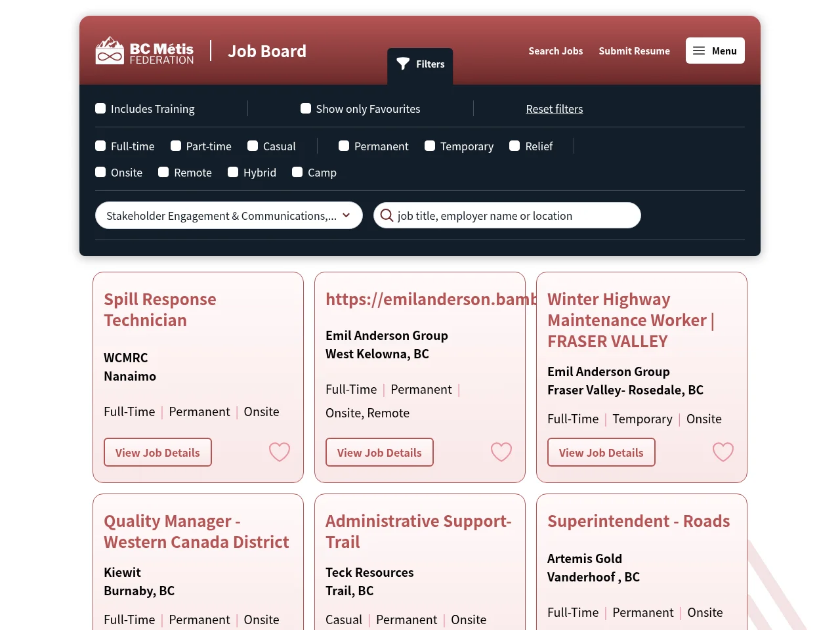The width and height of the screenshot is (840, 630).
Task: Click the Vanderhoof , BC location text
Action: tap(593, 577)
